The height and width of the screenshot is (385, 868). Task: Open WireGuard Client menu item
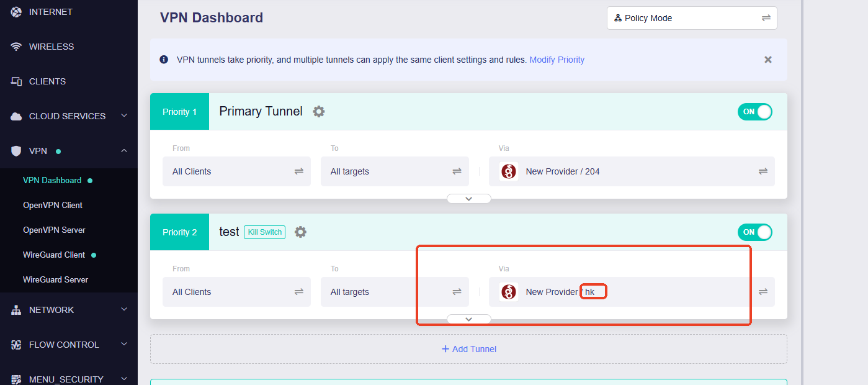[x=54, y=255]
